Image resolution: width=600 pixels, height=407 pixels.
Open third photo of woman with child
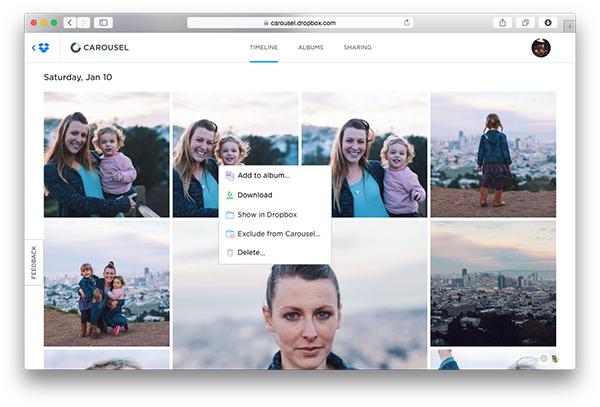pyautogui.click(x=379, y=155)
